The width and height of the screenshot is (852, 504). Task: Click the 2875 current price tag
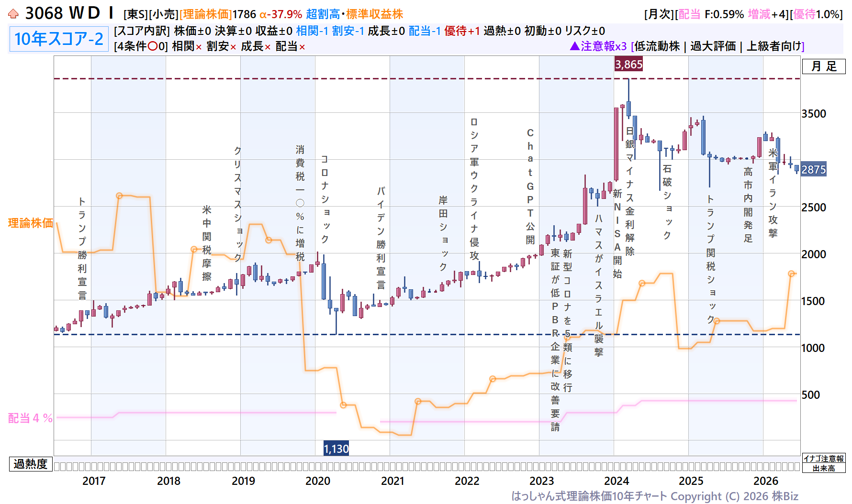[814, 169]
